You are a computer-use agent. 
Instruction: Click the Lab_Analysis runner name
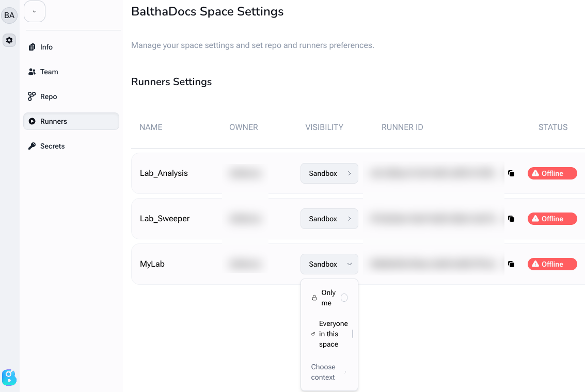tap(164, 173)
